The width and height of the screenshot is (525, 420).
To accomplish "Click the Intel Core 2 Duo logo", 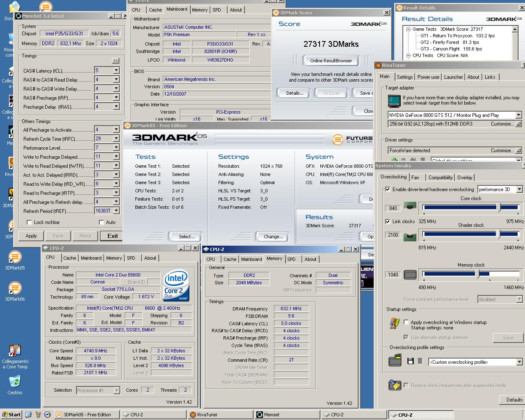I will point(176,285).
